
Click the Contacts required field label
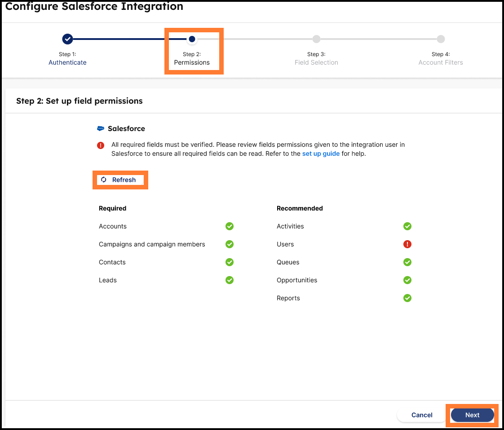tap(112, 262)
